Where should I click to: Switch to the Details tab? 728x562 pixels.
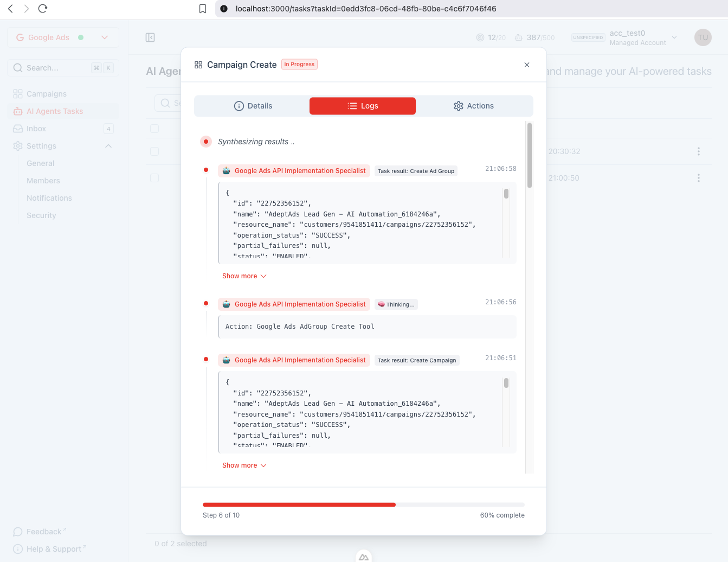253,106
